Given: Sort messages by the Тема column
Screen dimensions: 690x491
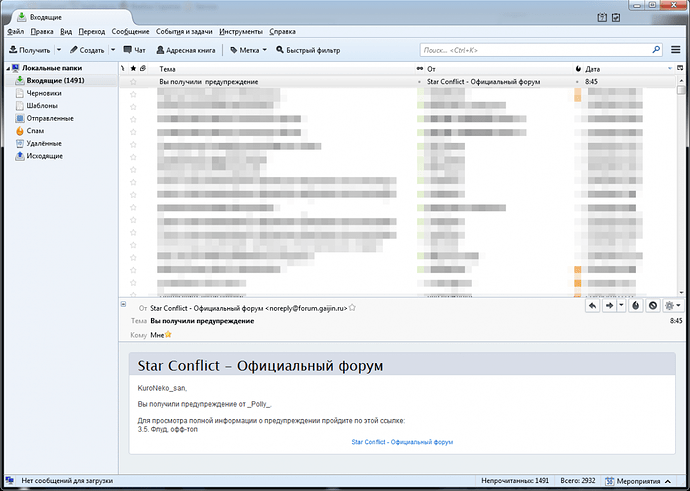Looking at the screenshot, I should click(285, 69).
